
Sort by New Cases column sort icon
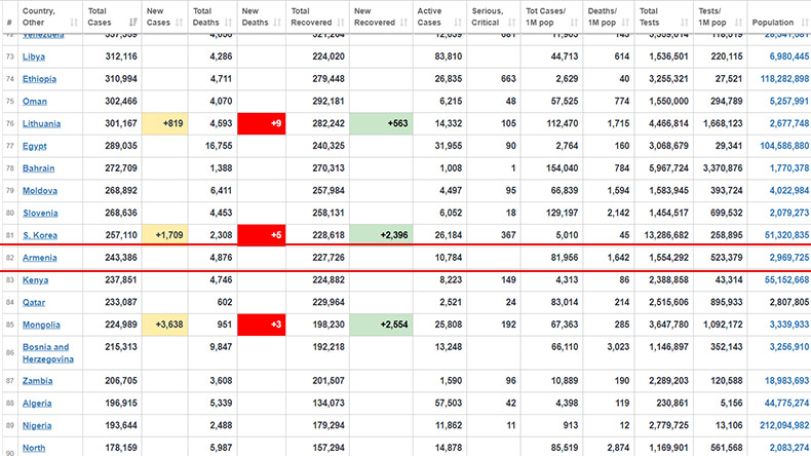click(179, 22)
